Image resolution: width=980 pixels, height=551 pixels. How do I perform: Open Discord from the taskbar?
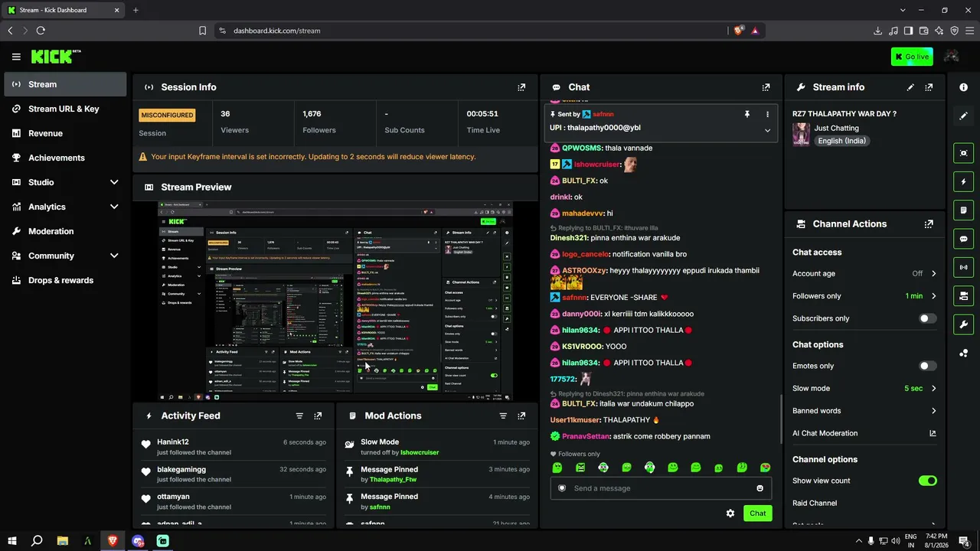(x=138, y=541)
